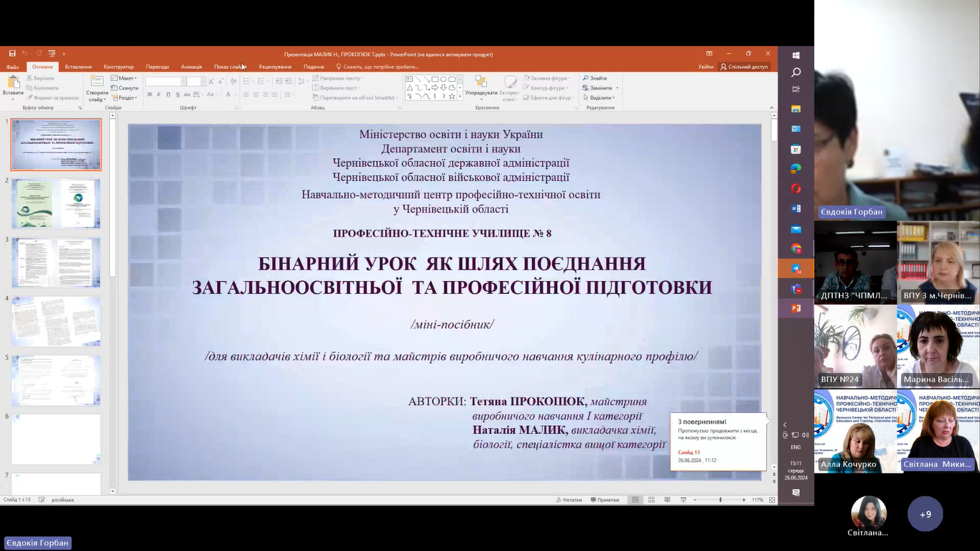Click the Створити слайд (New Slide) icon

pos(97,83)
